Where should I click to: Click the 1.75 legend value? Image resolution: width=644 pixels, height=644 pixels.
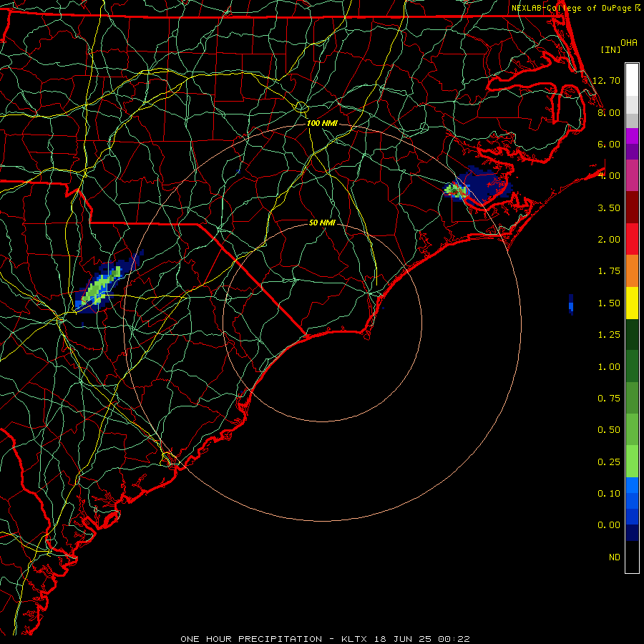tap(609, 271)
